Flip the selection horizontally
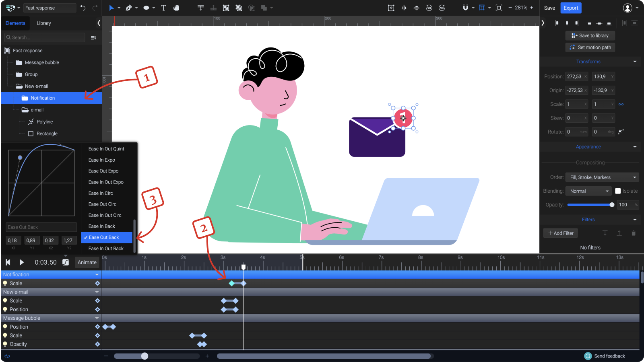Image resolution: width=644 pixels, height=362 pixels. pos(404,8)
